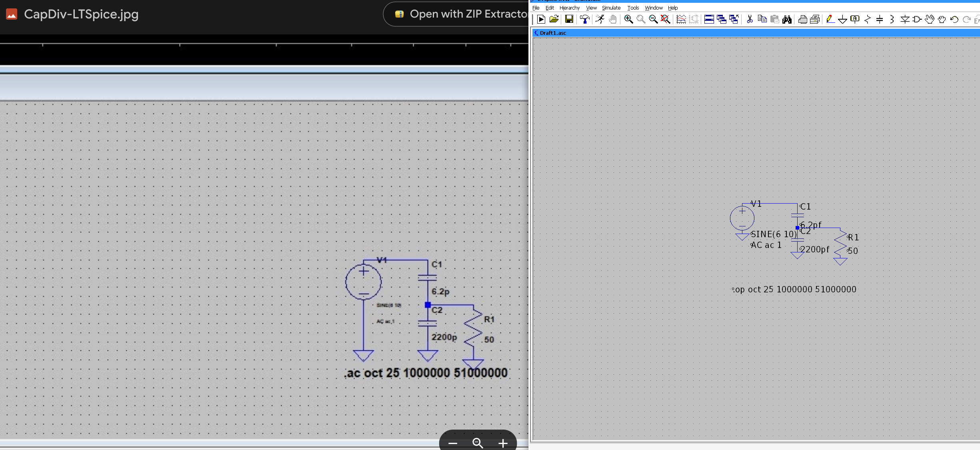
Task: Select the Capacitor tool in toolbar
Action: tap(880, 19)
